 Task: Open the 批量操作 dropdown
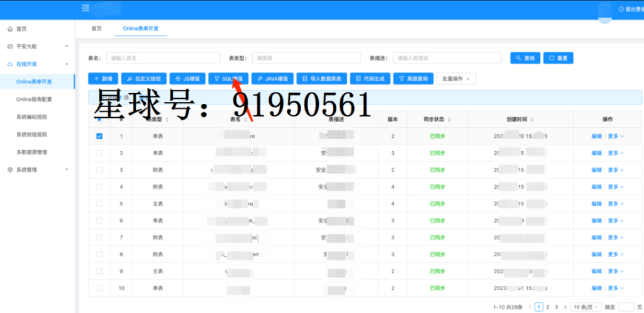point(457,79)
